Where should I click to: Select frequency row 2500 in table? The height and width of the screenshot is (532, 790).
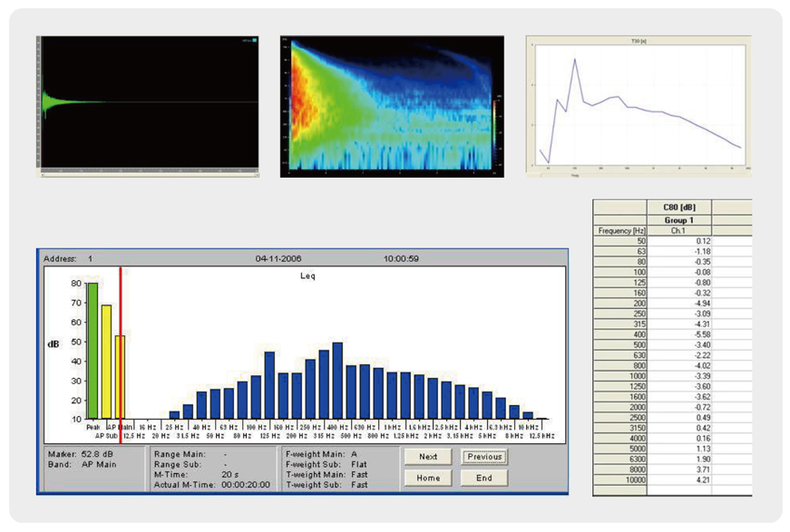[620, 417]
